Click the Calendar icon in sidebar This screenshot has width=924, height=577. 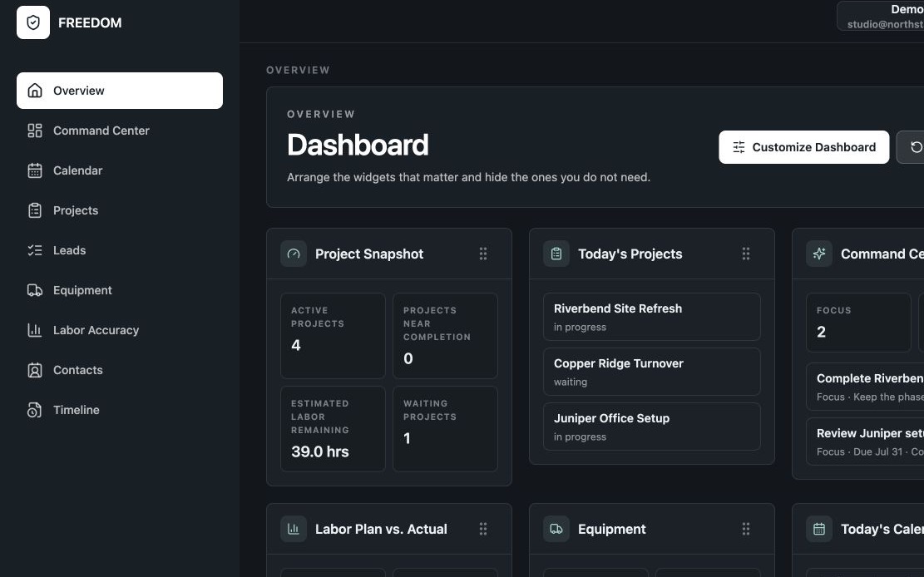35,170
